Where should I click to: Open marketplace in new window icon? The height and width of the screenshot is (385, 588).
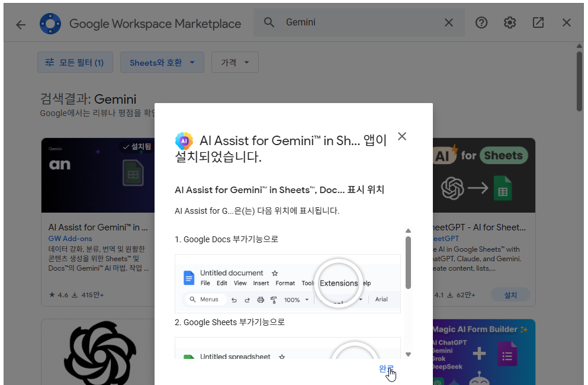(x=538, y=23)
